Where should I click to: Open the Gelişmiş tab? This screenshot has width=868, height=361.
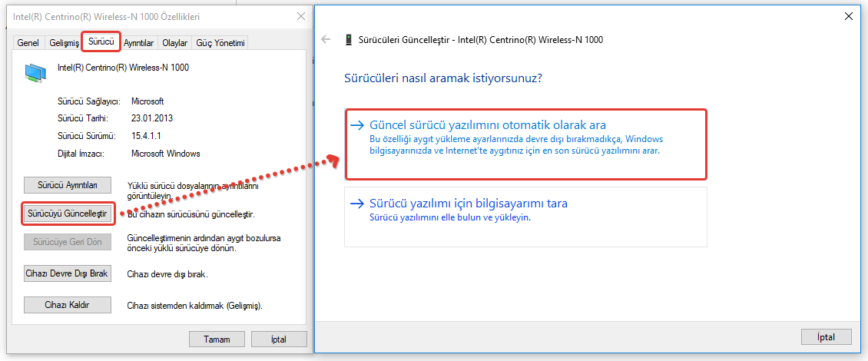coord(64,43)
